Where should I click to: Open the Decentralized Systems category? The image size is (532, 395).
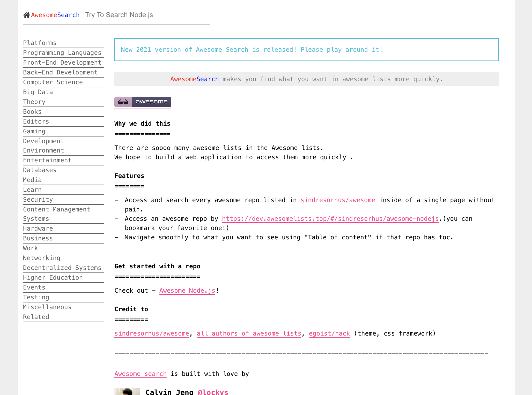click(62, 268)
